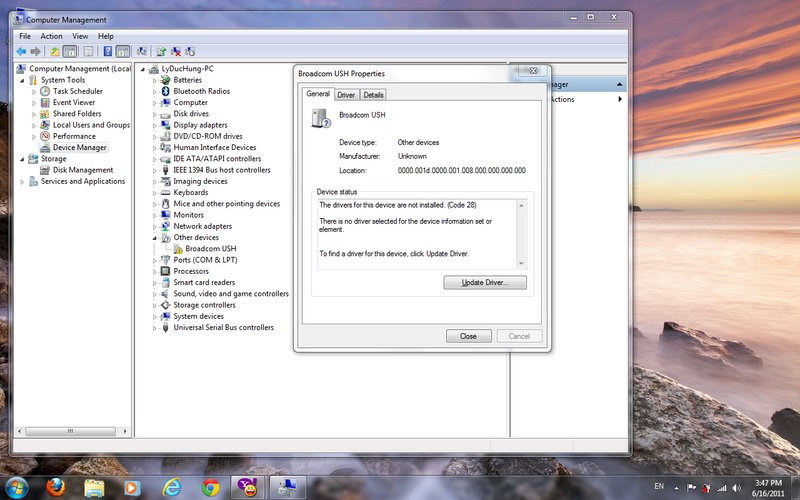
Task: Expand the Network adapters category
Action: point(155,227)
